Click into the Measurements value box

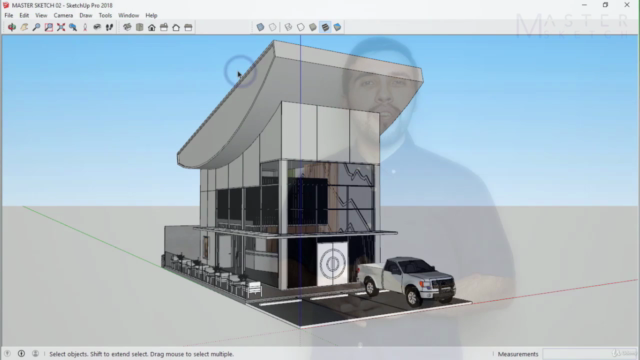pyautogui.click(x=590, y=354)
